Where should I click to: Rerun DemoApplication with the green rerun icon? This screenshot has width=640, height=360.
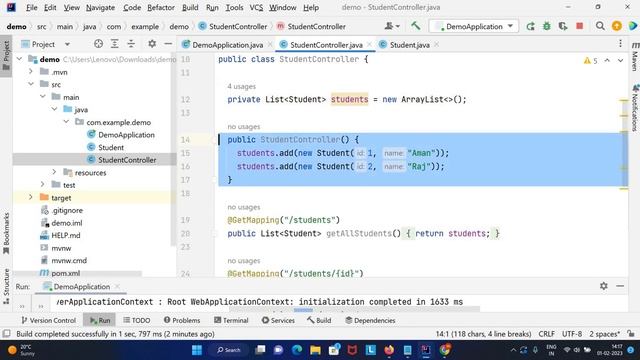[x=530, y=26]
